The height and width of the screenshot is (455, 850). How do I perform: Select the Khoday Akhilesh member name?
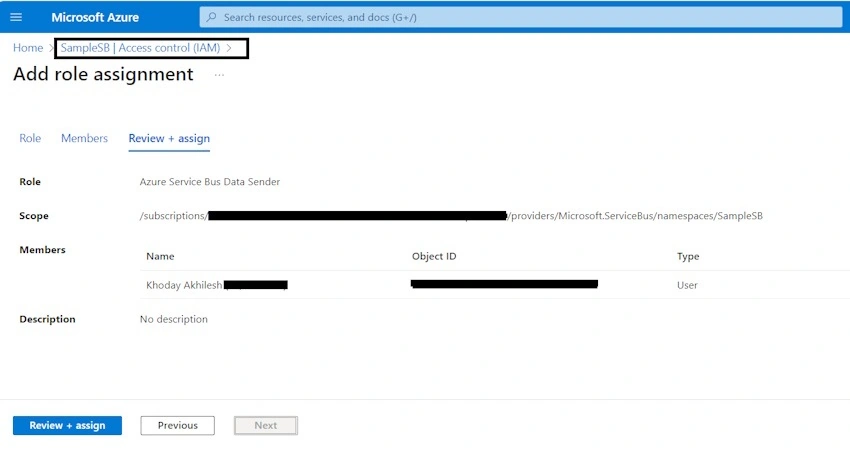[184, 285]
